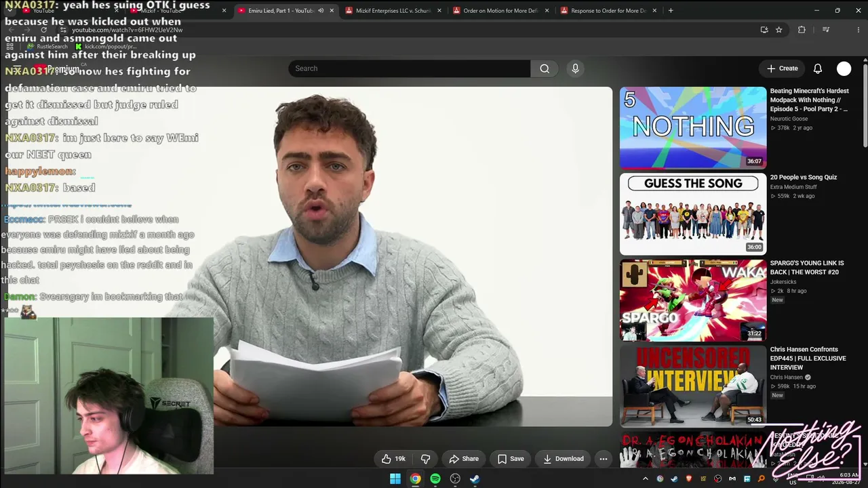Screen dimensions: 868x488
Task: Bookmark this page with the star icon
Action: click(779, 30)
